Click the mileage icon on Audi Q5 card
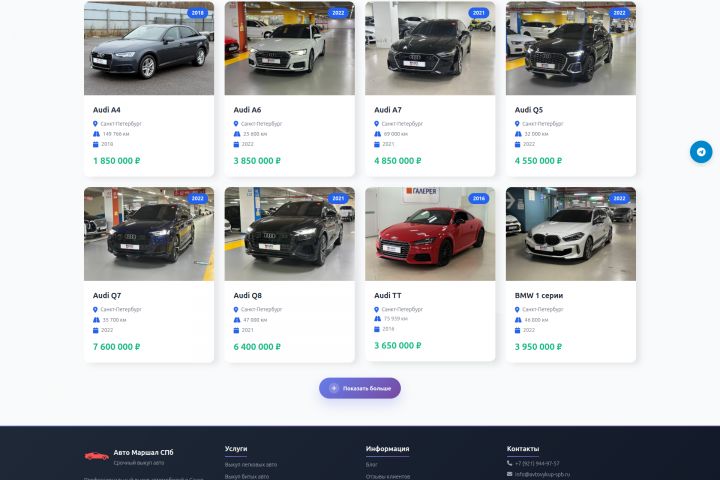This screenshot has height=480, width=720. click(x=518, y=133)
